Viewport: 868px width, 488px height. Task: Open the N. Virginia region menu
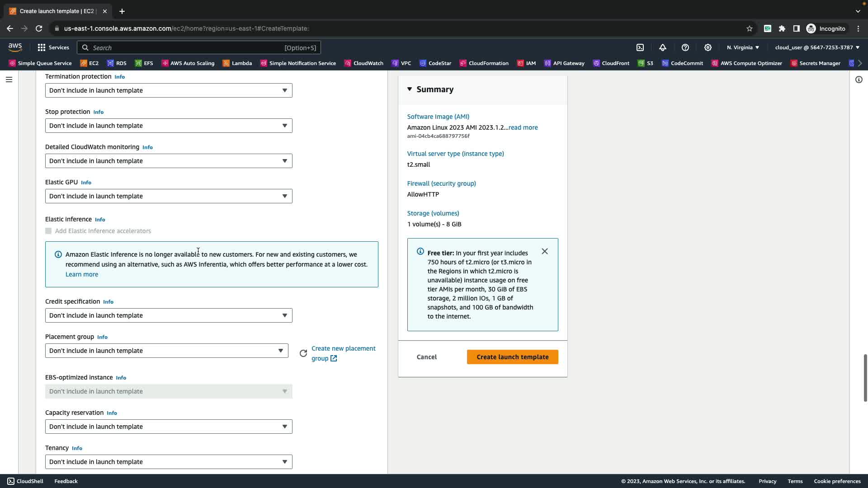[743, 47]
